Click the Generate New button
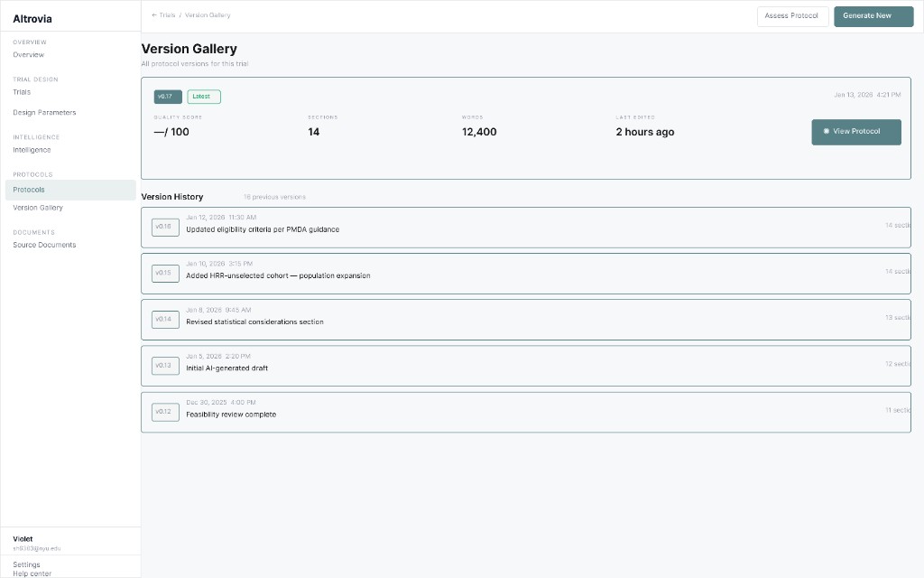The height and width of the screenshot is (578, 924). pos(873,15)
